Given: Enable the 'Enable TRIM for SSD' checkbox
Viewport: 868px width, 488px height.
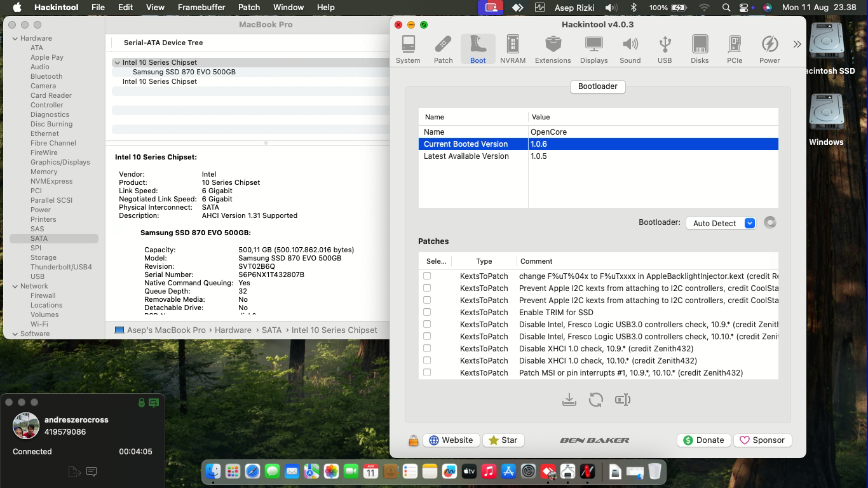Looking at the screenshot, I should tap(427, 312).
